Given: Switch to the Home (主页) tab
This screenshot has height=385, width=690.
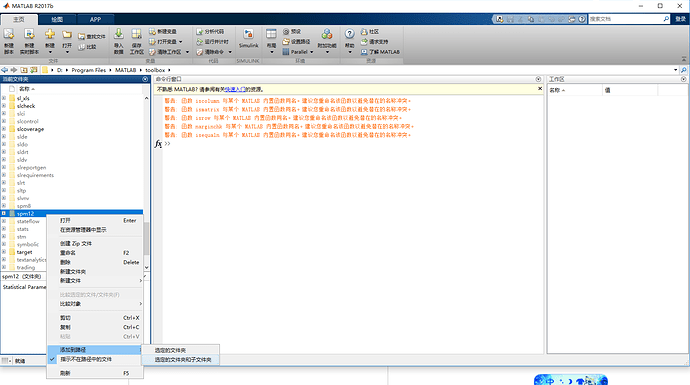Looking at the screenshot, I should point(19,19).
